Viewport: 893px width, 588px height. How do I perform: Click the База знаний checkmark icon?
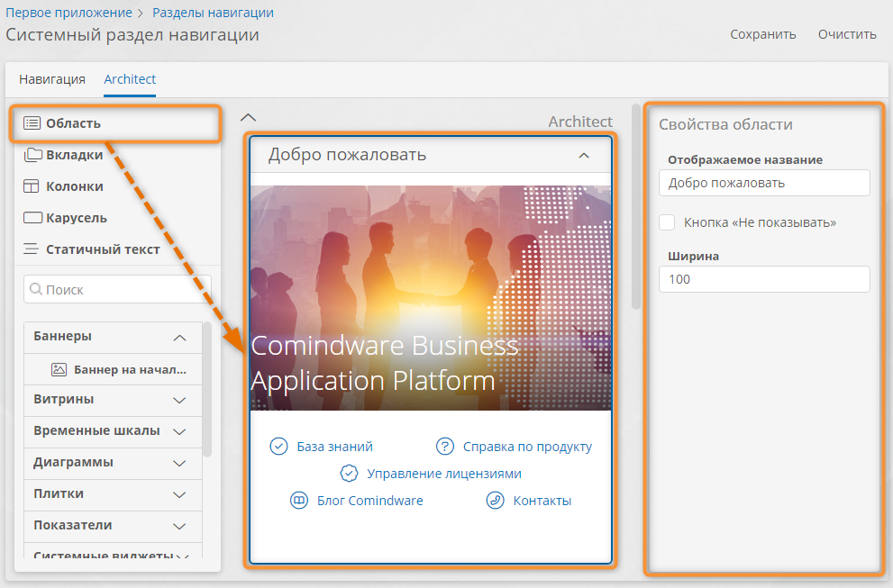278,447
